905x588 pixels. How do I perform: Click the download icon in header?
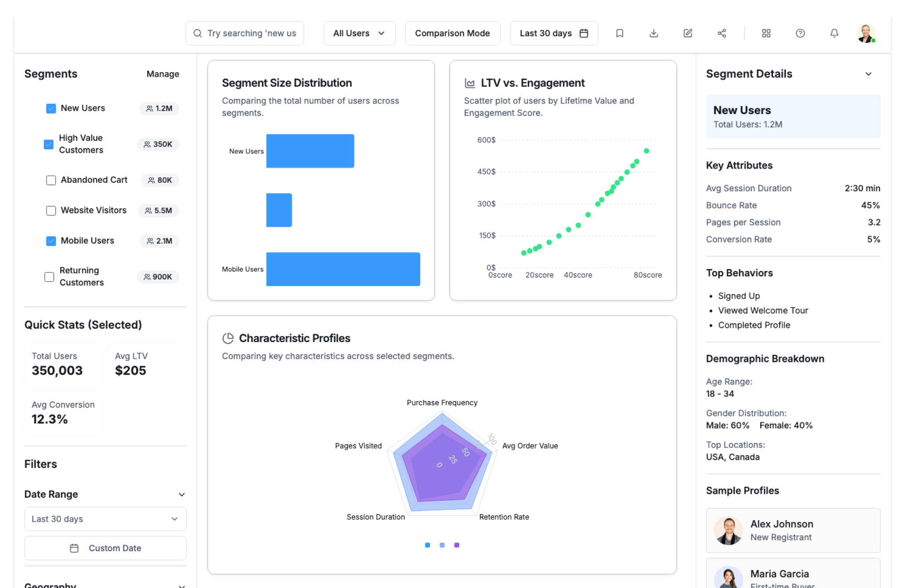(653, 33)
